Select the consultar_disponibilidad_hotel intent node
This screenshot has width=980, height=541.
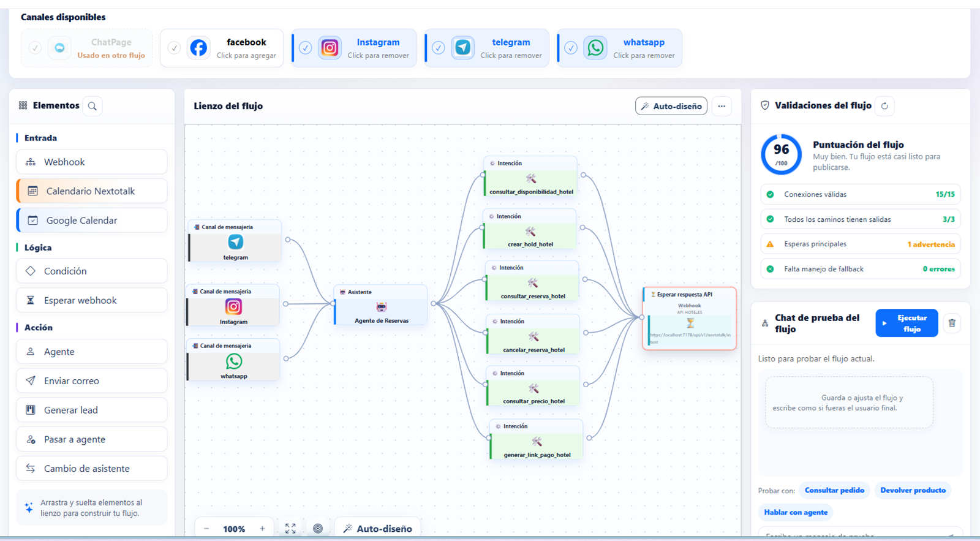point(531,177)
